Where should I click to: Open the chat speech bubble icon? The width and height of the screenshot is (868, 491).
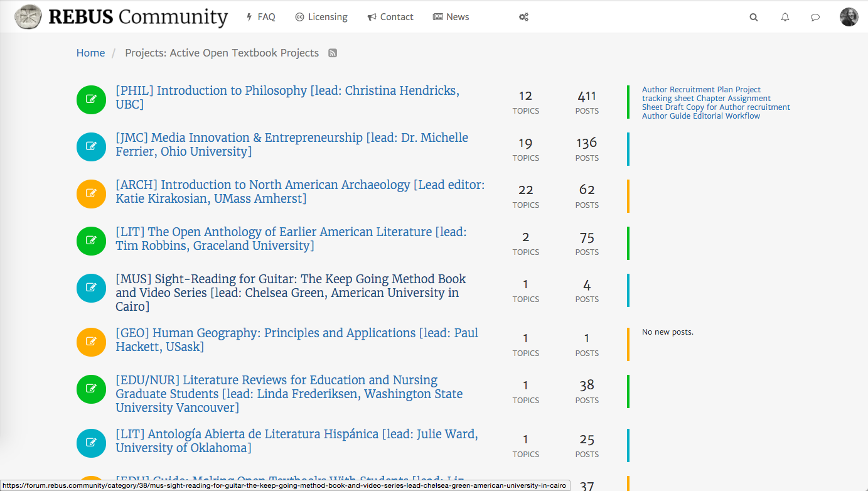click(815, 18)
